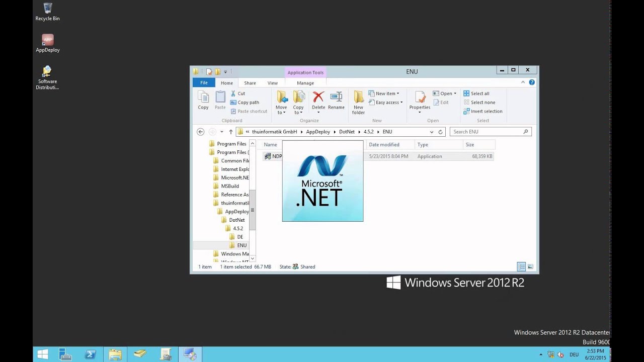This screenshot has width=644, height=362.
Task: Click thuinformatik GmbH in the address path
Action: 275,132
